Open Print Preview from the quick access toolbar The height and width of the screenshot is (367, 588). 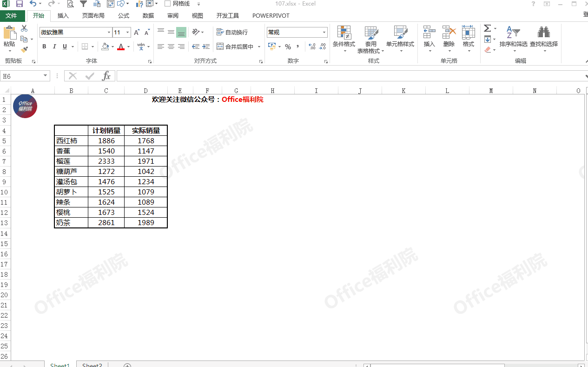tap(70, 4)
